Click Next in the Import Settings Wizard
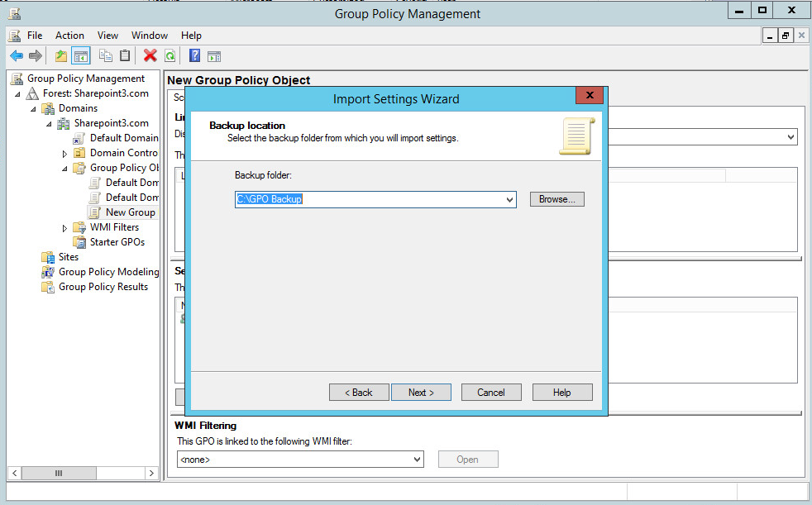This screenshot has width=812, height=505. point(421,393)
